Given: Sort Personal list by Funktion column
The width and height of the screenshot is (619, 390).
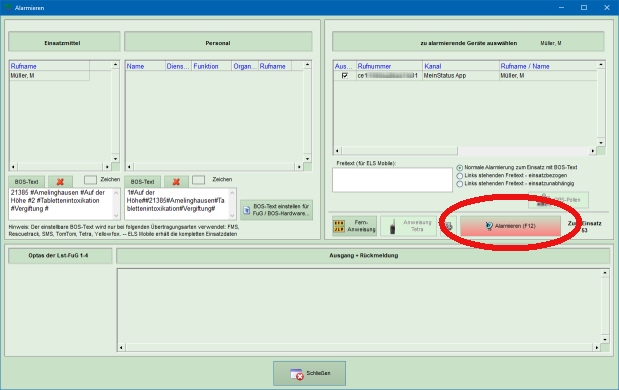Looking at the screenshot, I should [x=212, y=66].
